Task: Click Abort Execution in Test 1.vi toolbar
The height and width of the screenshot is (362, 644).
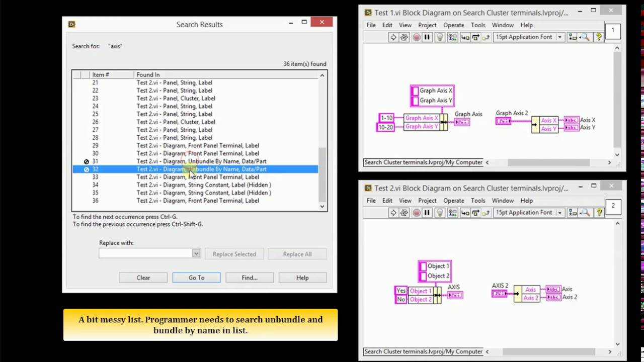Action: (417, 37)
